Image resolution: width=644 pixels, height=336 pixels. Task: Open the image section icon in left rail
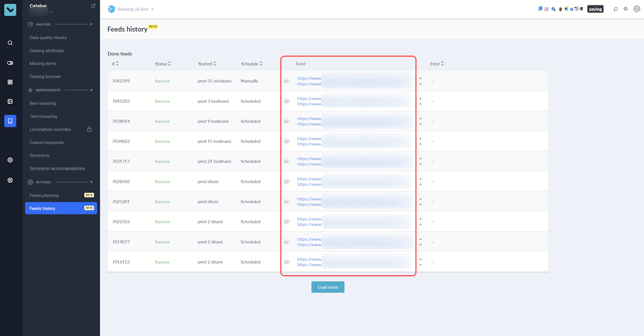[10, 101]
